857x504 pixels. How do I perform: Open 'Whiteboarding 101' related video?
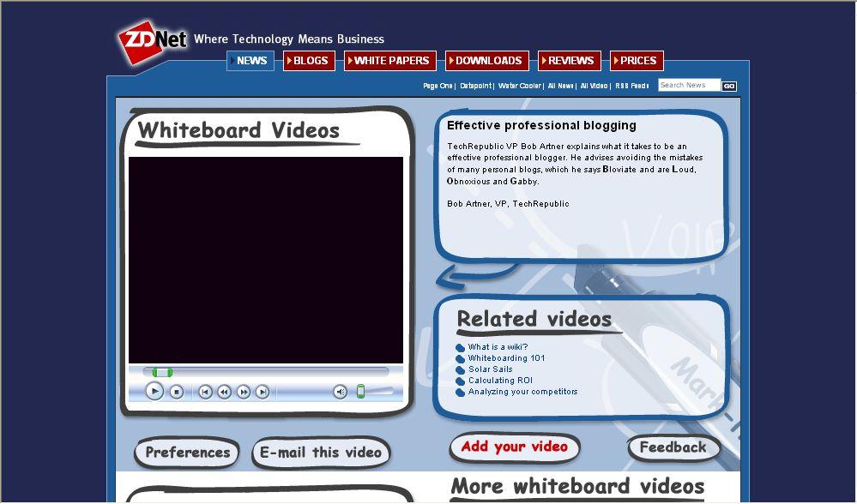point(506,358)
